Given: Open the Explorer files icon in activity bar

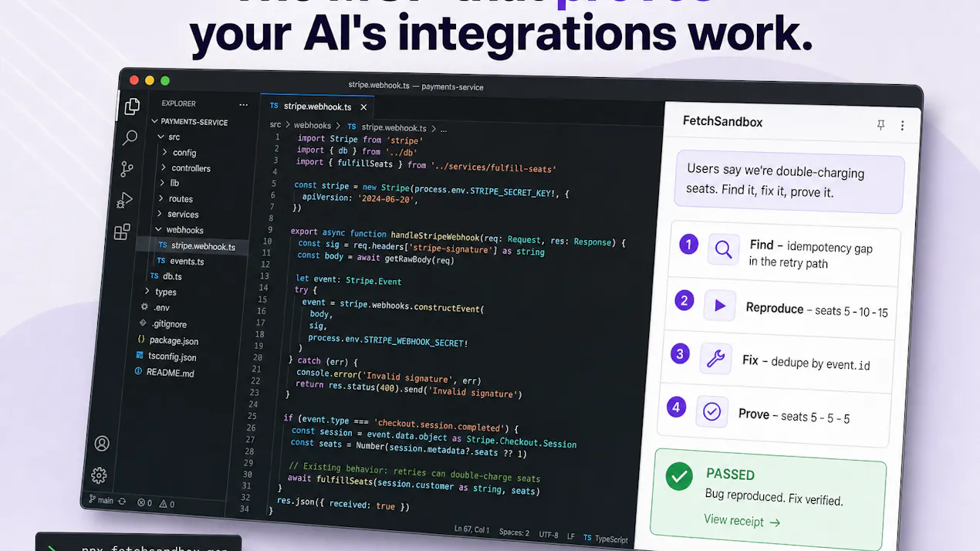Looking at the screenshot, I should 132,106.
